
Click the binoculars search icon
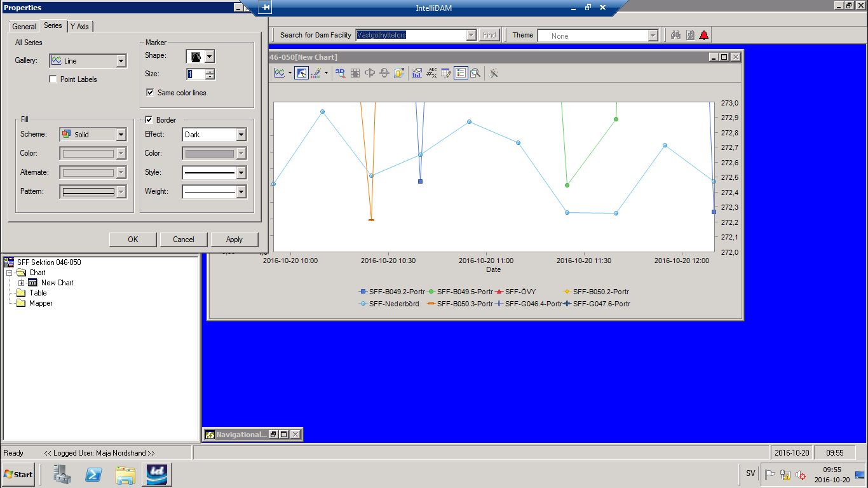pyautogui.click(x=675, y=35)
